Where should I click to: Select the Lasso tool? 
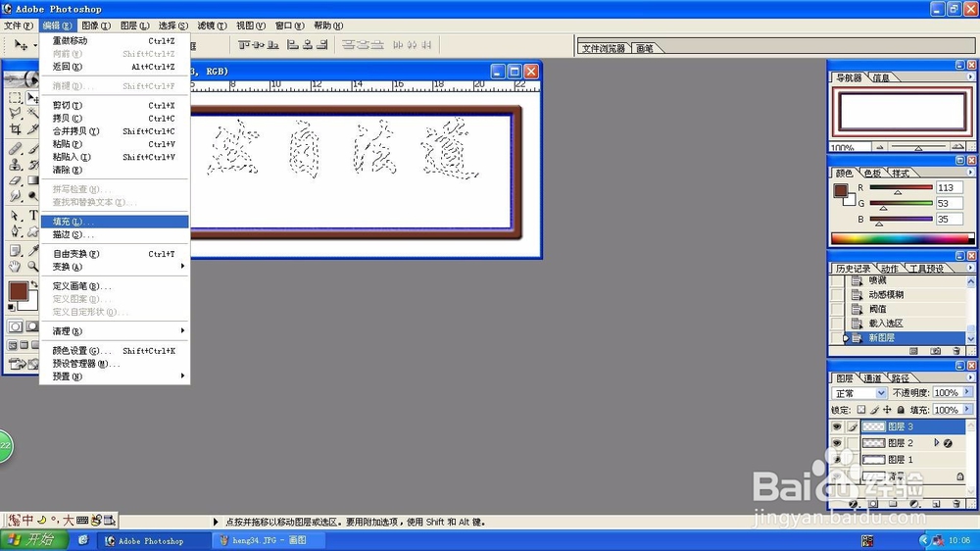pos(15,114)
